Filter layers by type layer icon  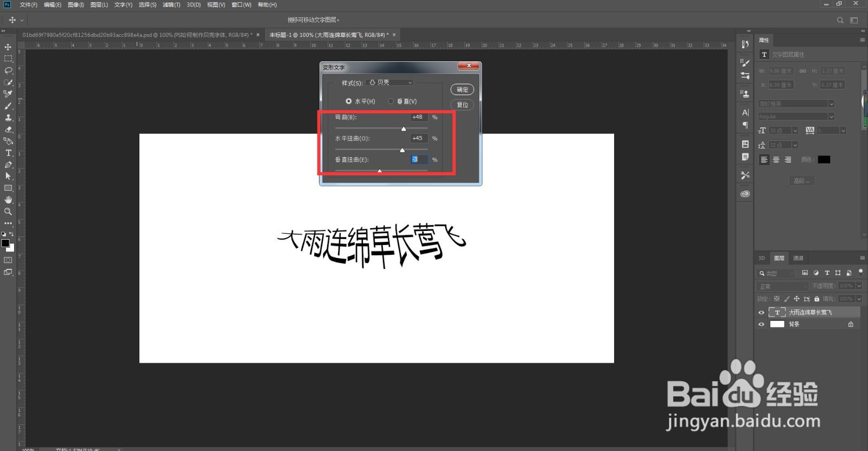click(827, 273)
